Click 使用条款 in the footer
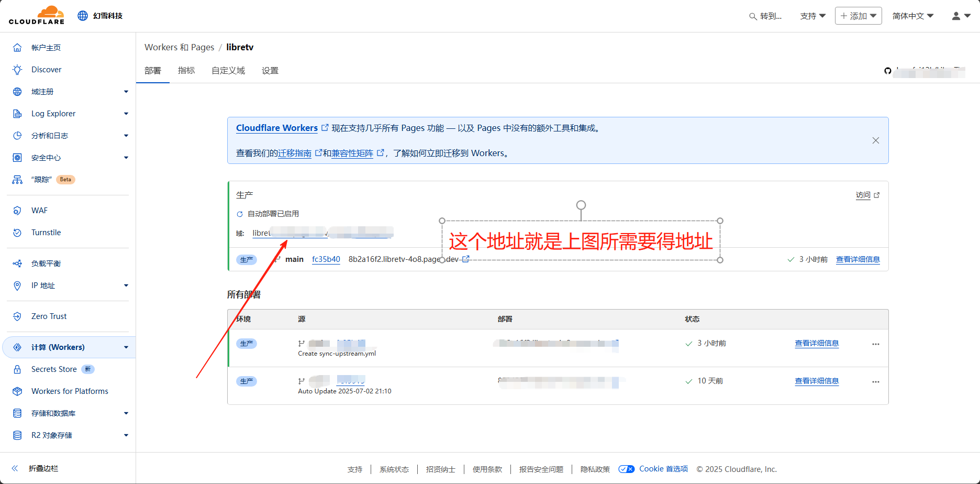This screenshot has height=484, width=980. click(x=487, y=469)
